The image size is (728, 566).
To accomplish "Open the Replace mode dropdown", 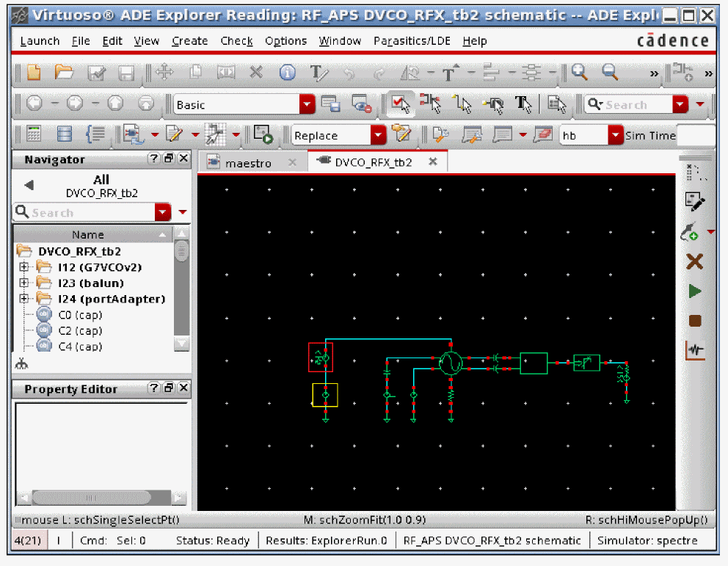I will point(378,135).
